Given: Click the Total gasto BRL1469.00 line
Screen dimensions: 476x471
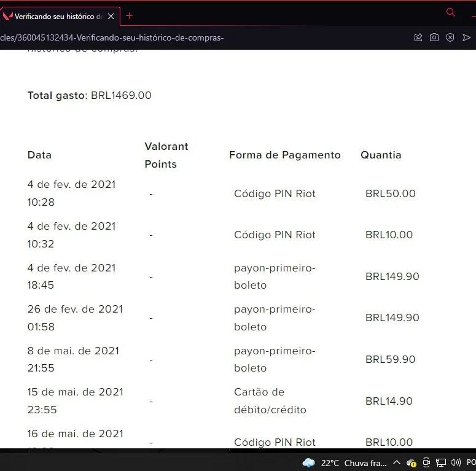Looking at the screenshot, I should pos(89,95).
